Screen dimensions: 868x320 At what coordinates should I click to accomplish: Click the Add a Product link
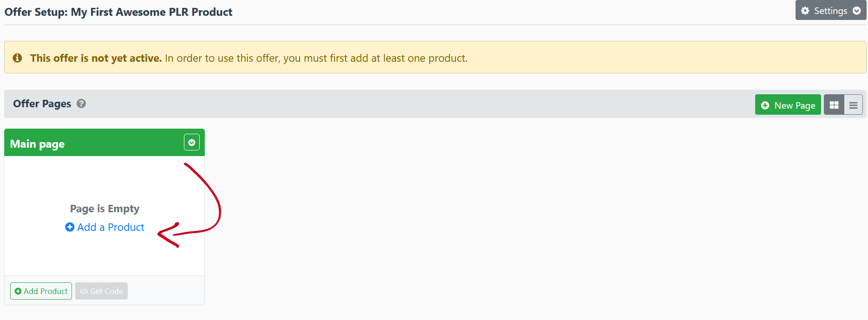[x=111, y=227]
